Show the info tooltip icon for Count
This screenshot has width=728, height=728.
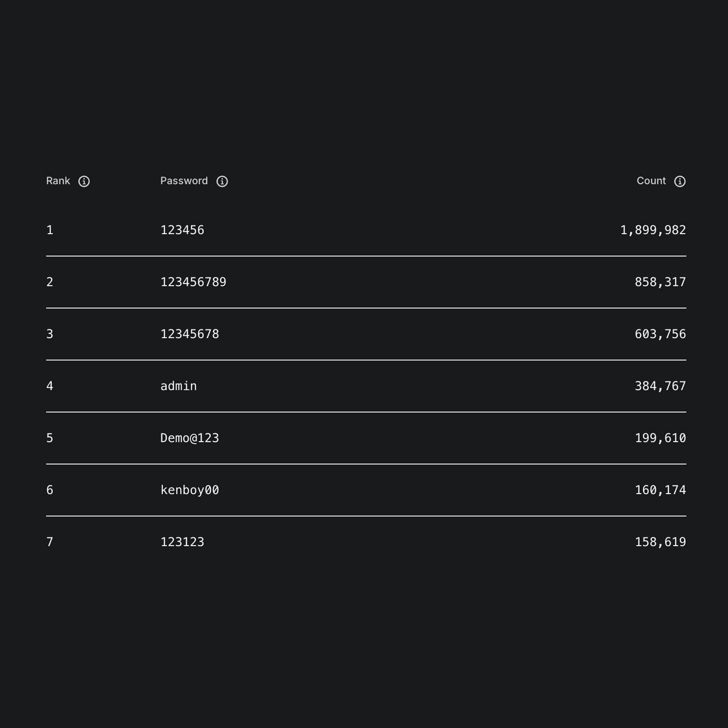(x=679, y=181)
